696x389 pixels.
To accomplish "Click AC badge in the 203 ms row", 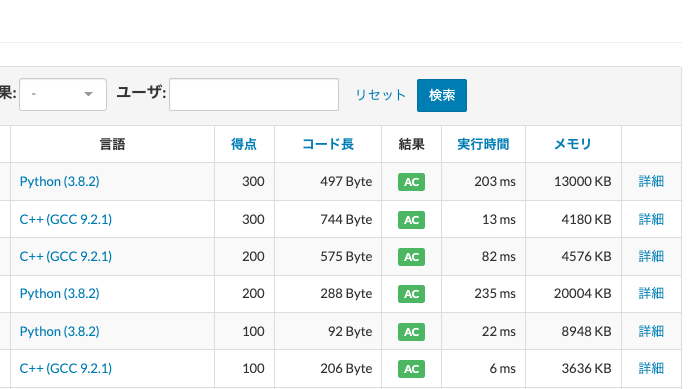I will [411, 182].
